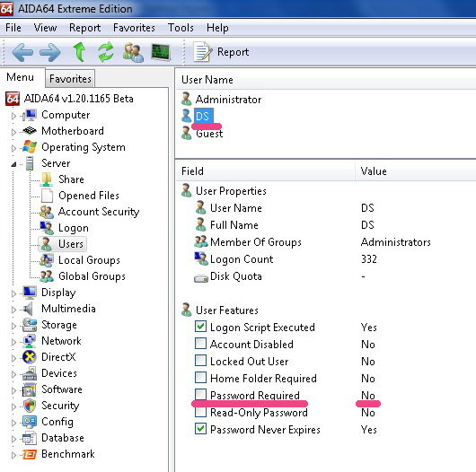Viewport: 476px width, 472px height.
Task: Click the green Up arrow toolbar icon
Action: click(80, 52)
